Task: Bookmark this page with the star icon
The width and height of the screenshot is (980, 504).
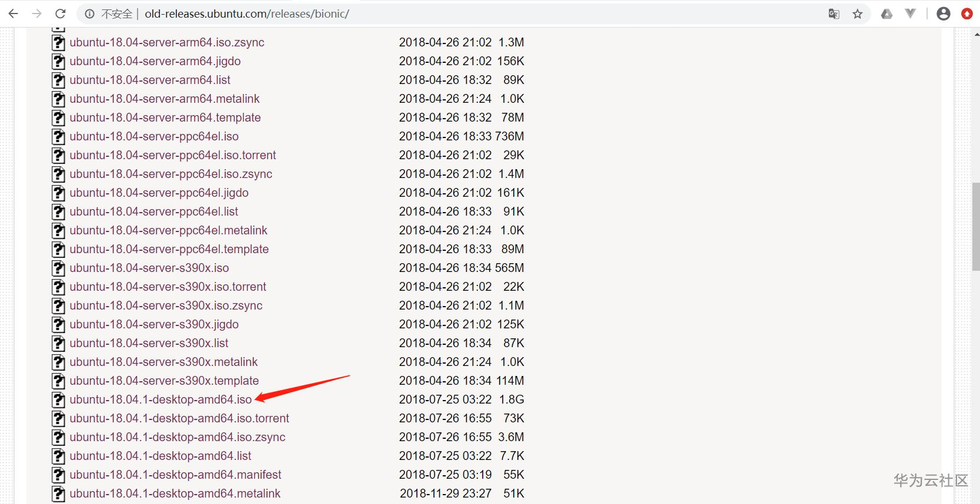Action: click(858, 14)
